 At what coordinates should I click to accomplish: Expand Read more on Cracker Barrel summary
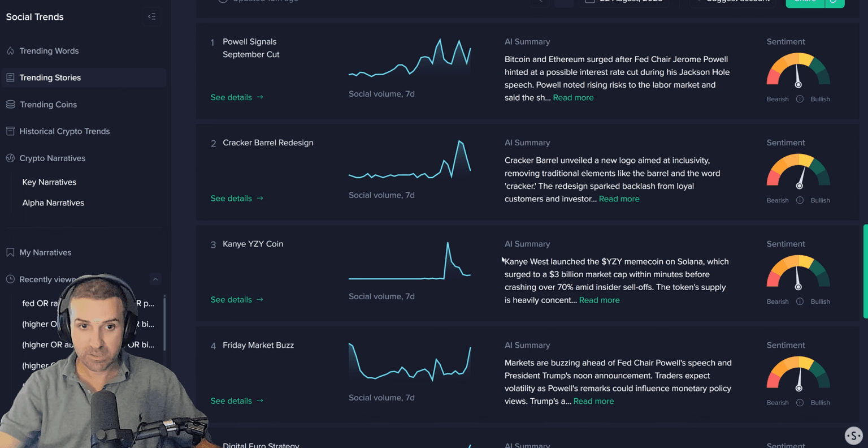(619, 199)
